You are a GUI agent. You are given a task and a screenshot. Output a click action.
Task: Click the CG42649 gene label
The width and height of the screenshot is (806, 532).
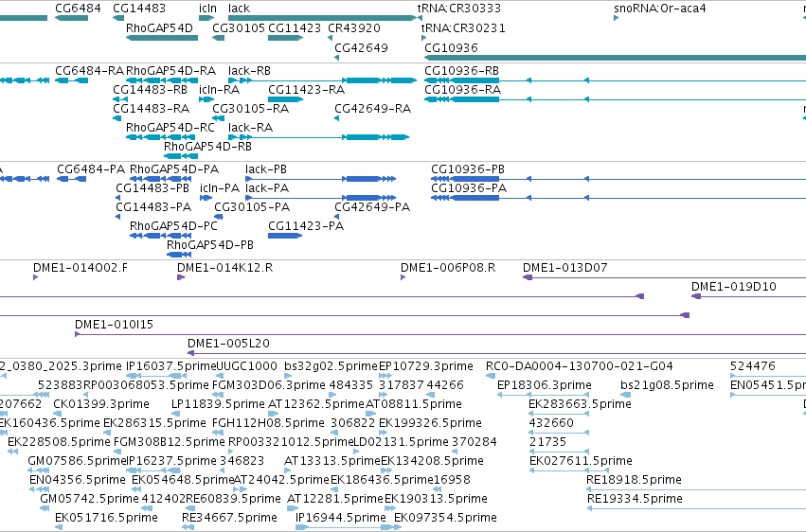362,47
